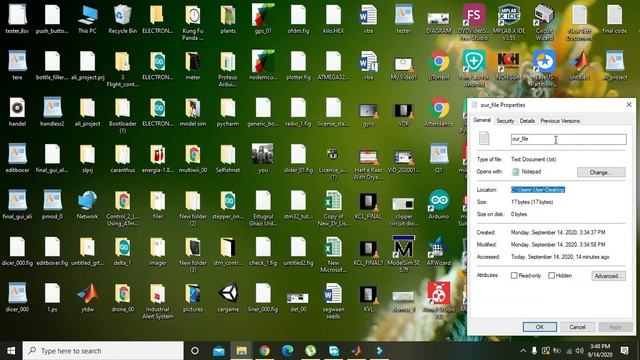Open uTorrent from taskbar

(x=311, y=351)
